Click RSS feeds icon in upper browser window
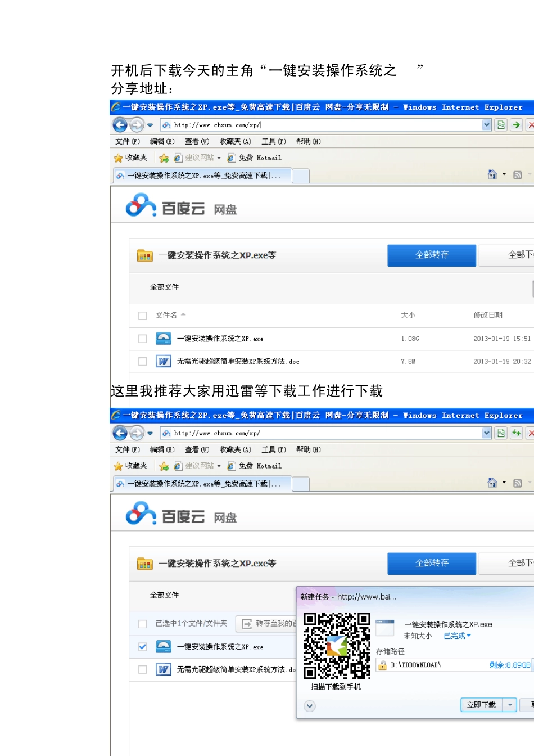The image size is (534, 756). point(518,175)
